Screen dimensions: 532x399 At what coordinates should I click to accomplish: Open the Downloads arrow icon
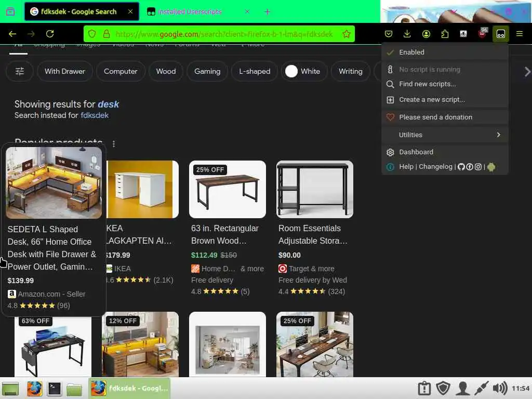(407, 34)
